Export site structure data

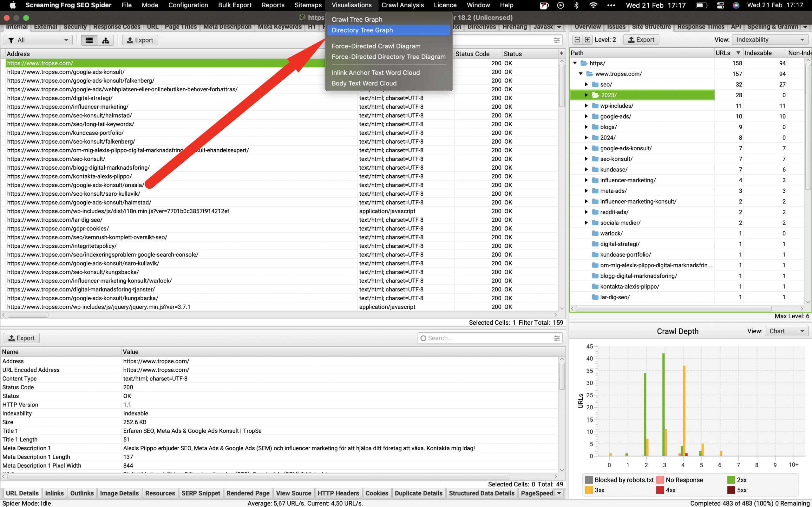(x=641, y=40)
